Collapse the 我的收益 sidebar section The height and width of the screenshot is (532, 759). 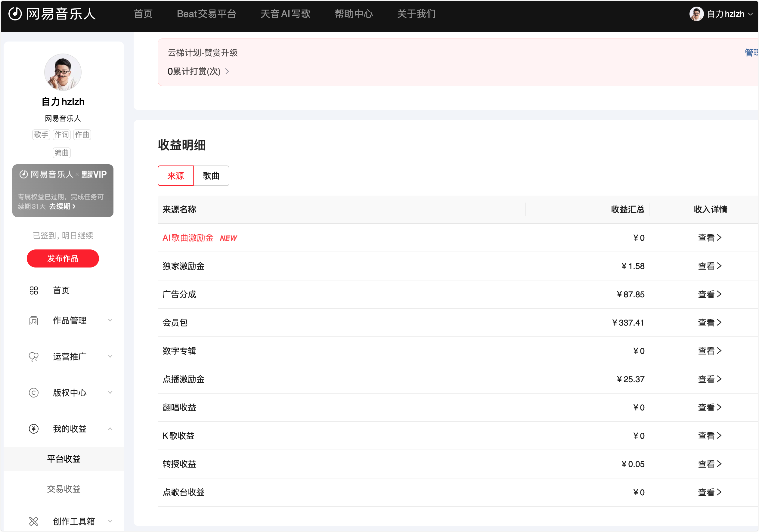pyautogui.click(x=110, y=429)
